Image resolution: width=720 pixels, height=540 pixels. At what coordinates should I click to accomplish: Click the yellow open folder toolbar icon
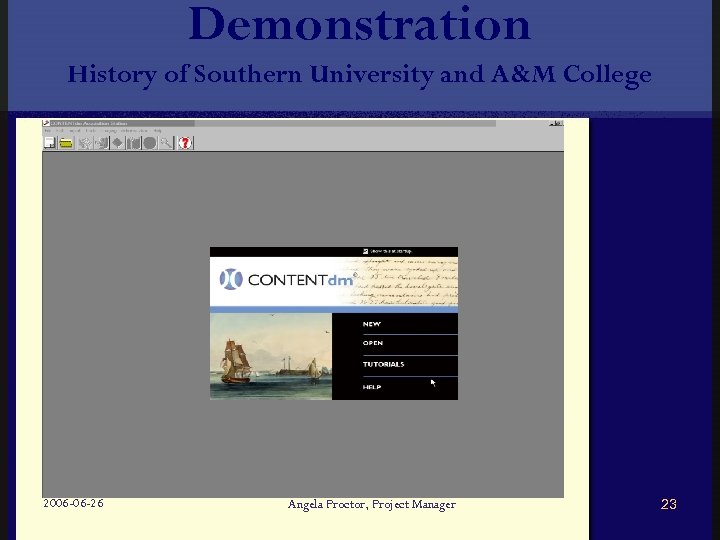point(66,143)
